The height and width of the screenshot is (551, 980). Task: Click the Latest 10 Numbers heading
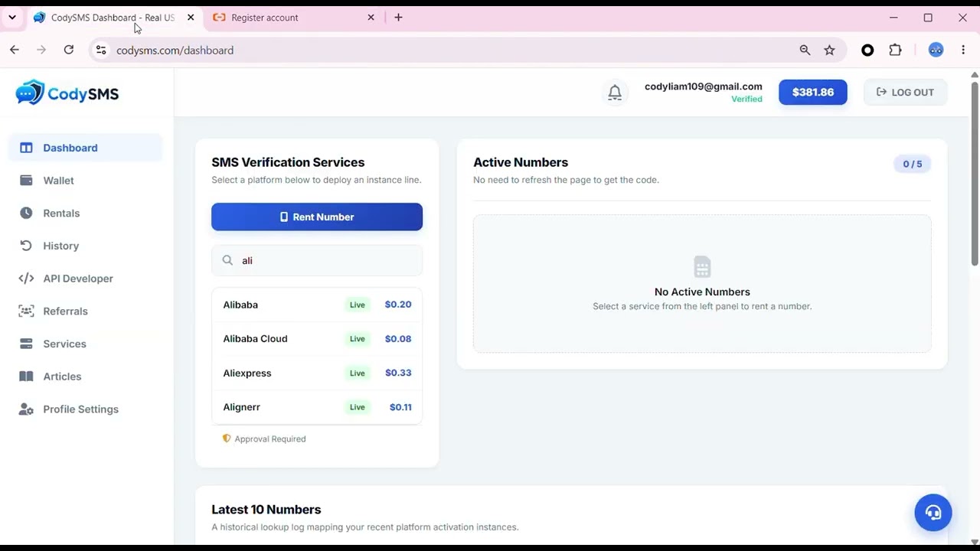coord(266,510)
